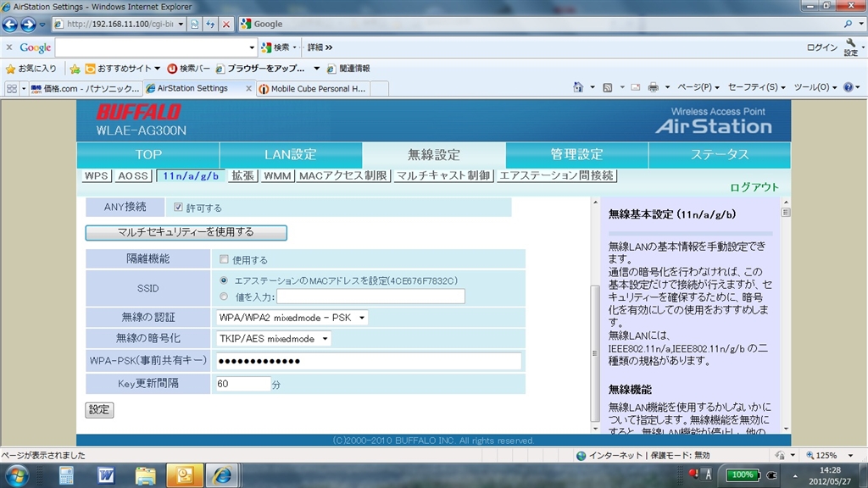Click the Print icon in command bar
The width and height of the screenshot is (868, 488).
pyautogui.click(x=654, y=87)
